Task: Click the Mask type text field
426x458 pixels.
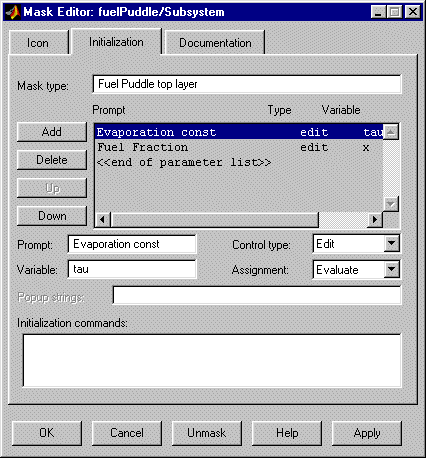Action: (247, 84)
